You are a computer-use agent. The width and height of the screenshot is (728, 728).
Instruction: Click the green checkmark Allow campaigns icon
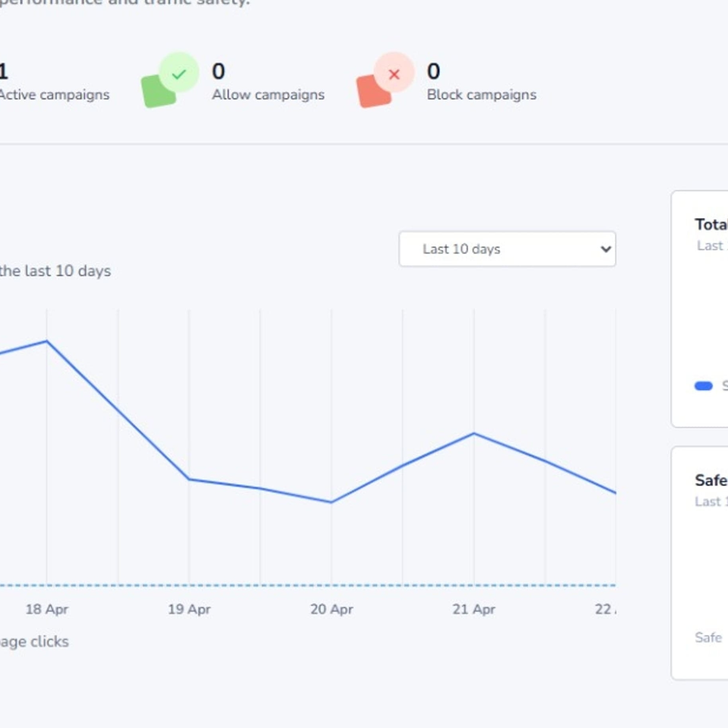[170, 80]
